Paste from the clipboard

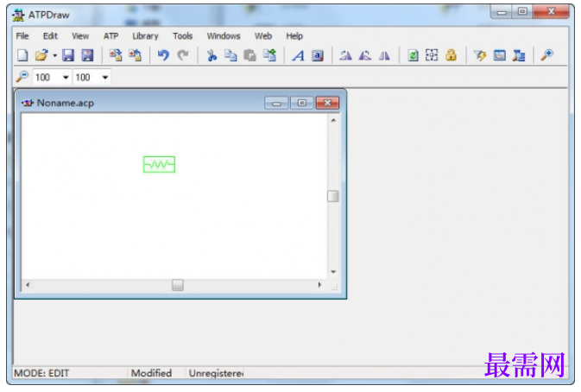tap(249, 55)
